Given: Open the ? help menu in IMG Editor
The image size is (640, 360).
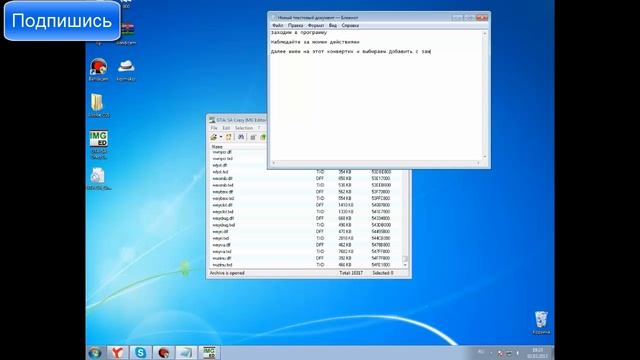Looking at the screenshot, I should 259,128.
